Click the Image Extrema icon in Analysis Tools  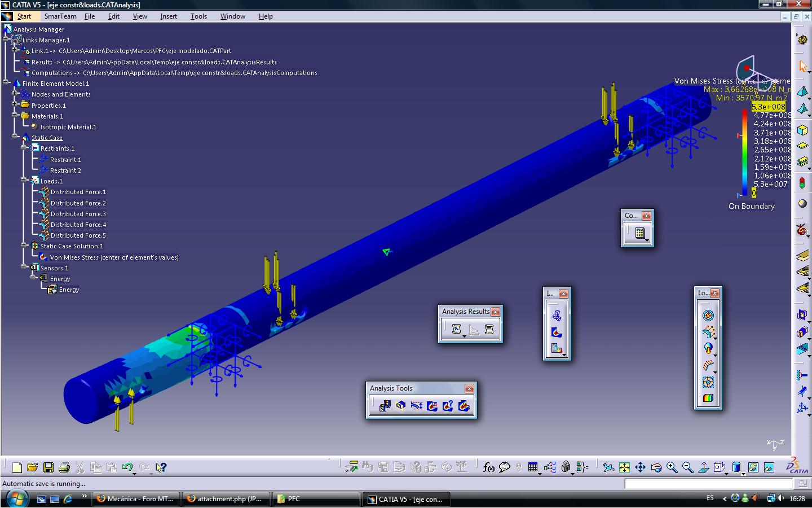point(433,406)
